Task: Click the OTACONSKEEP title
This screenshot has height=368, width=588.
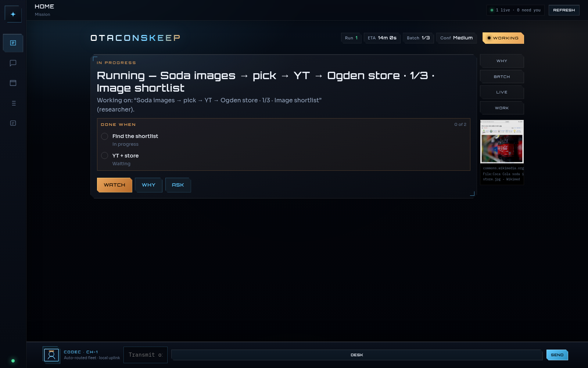Action: [x=135, y=38]
